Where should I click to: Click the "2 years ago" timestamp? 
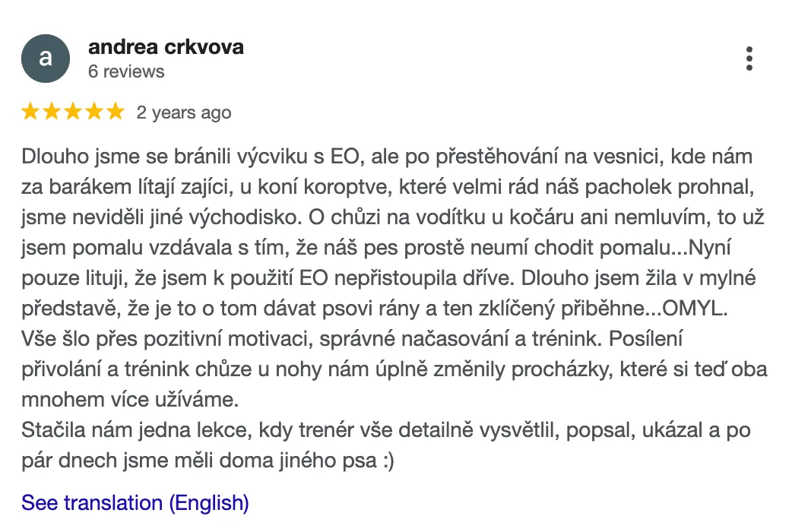coord(184,112)
